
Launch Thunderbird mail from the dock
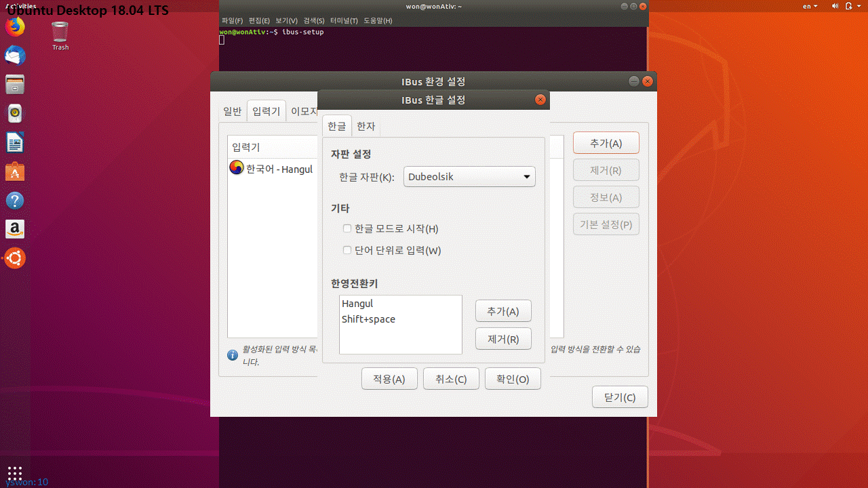[x=14, y=56]
